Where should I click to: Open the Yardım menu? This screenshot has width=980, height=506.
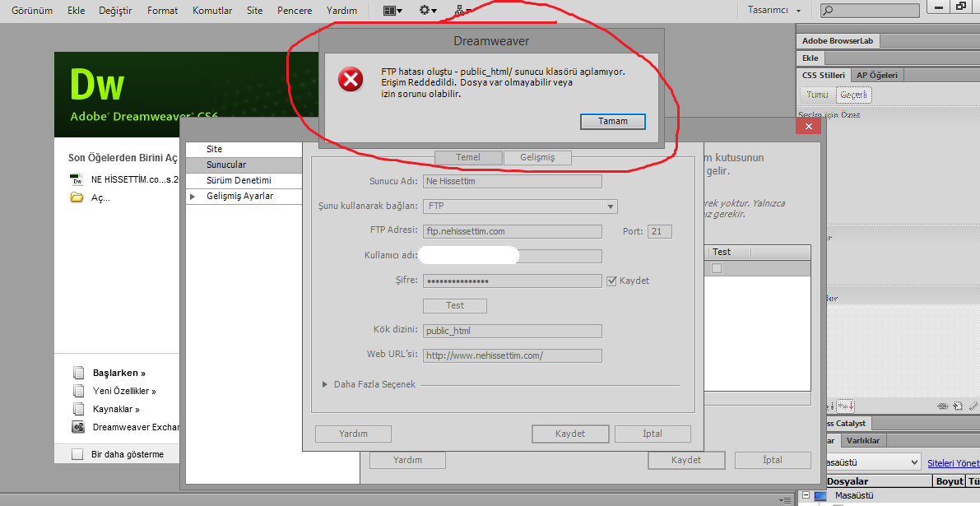(341, 11)
